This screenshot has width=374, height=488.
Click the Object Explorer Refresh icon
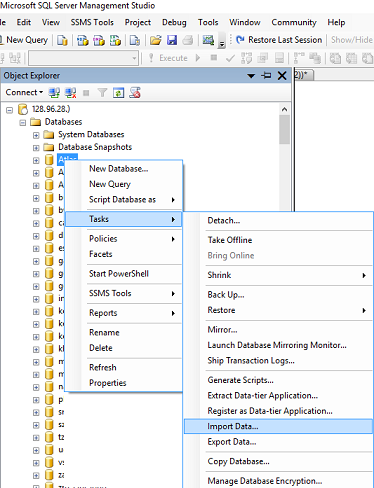(x=118, y=93)
